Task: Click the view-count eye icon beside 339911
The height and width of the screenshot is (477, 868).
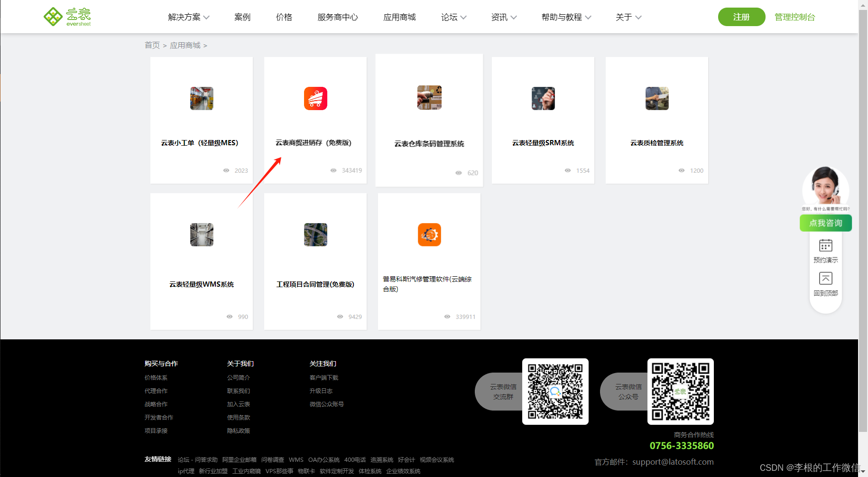Action: point(447,317)
